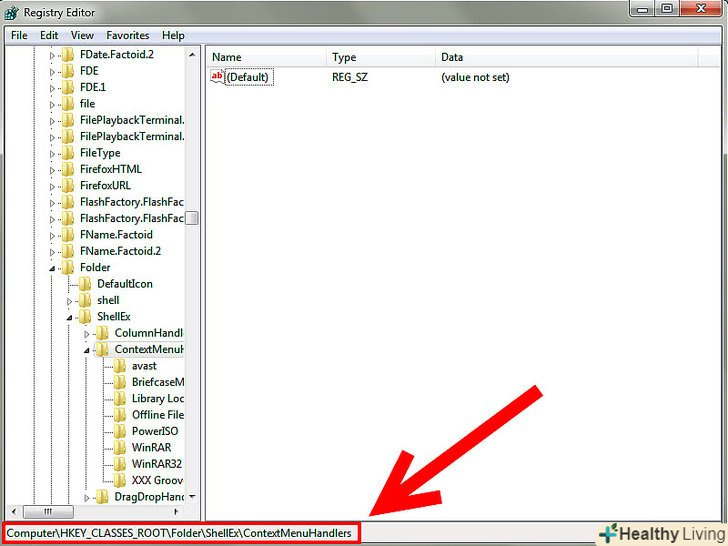Click the horizontal scroll left arrow

[x=13, y=512]
